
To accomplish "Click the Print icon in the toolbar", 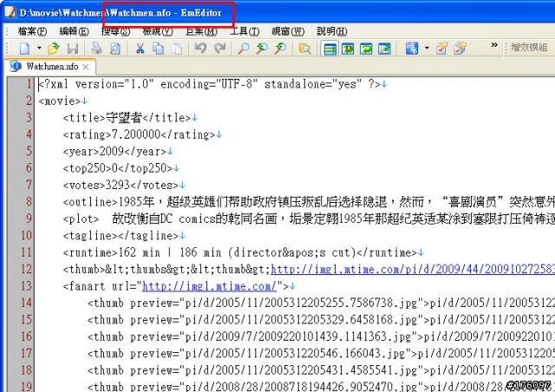I will point(96,49).
